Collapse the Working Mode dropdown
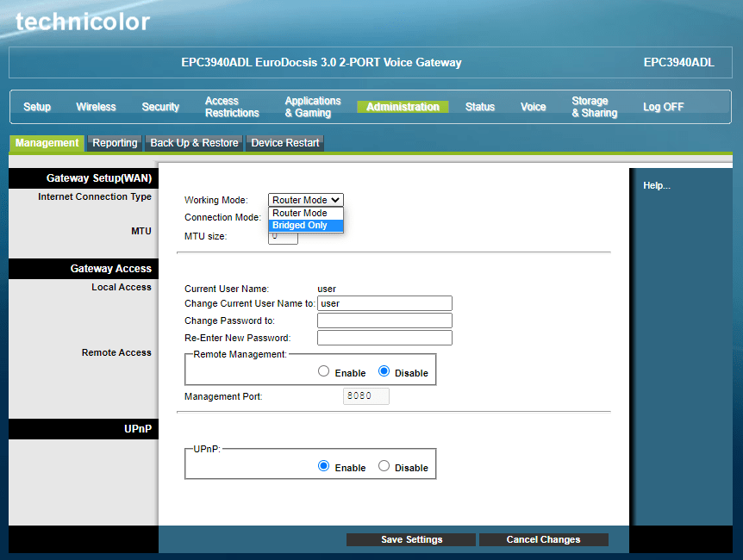Viewport: 743px width, 560px height. [x=306, y=200]
